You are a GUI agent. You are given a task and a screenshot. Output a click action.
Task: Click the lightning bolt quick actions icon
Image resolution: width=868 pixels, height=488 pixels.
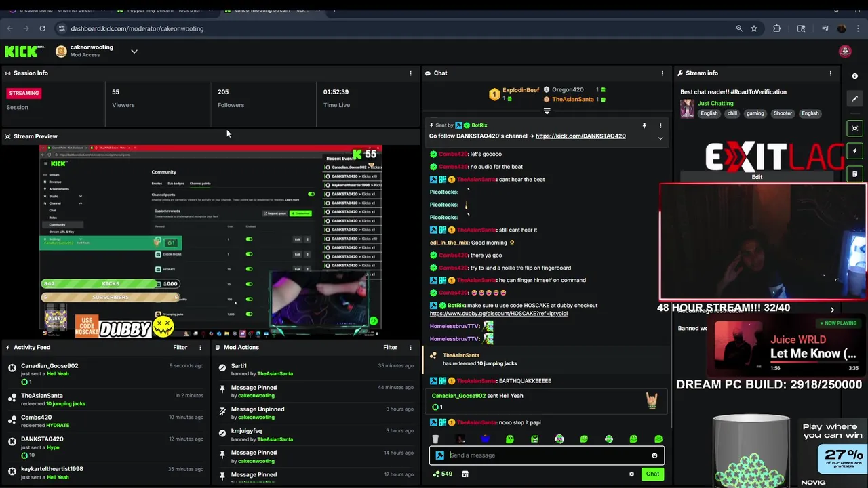pos(854,151)
